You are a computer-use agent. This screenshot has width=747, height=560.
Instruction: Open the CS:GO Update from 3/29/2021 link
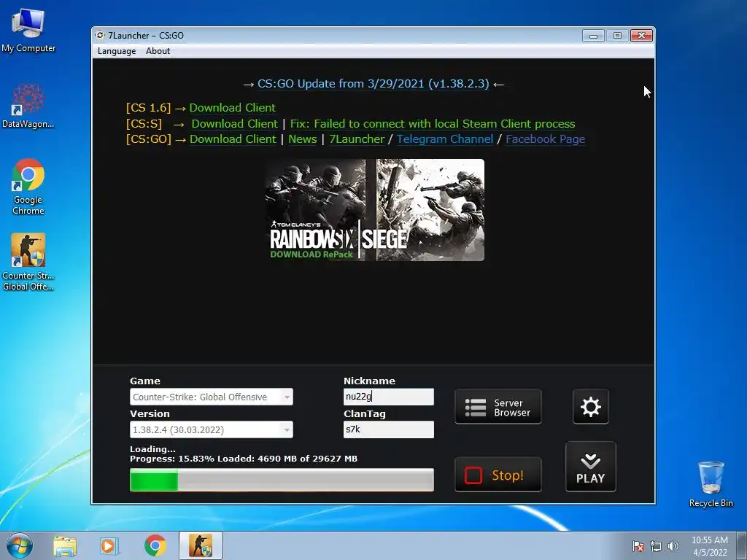(373, 84)
